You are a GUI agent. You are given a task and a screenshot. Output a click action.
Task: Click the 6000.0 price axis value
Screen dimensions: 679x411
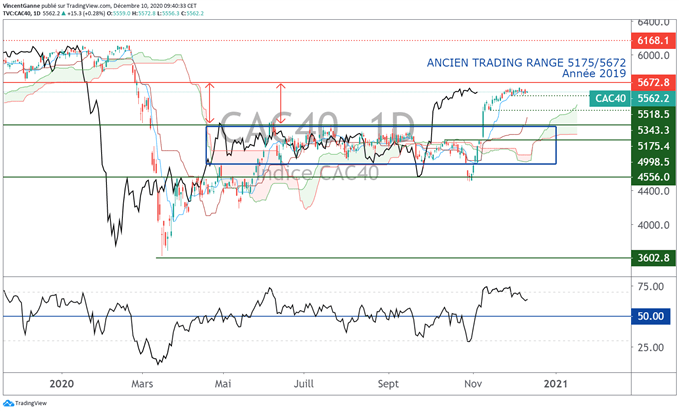653,55
